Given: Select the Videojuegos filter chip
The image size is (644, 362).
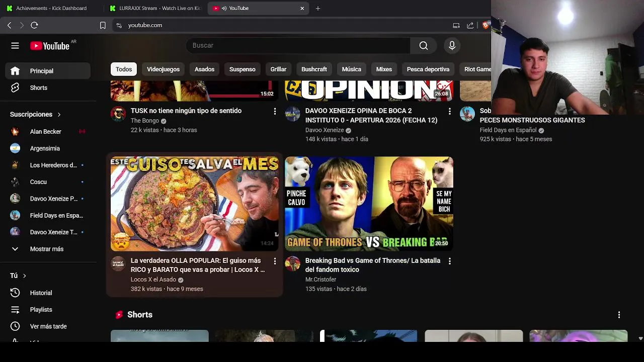Looking at the screenshot, I should pyautogui.click(x=163, y=69).
